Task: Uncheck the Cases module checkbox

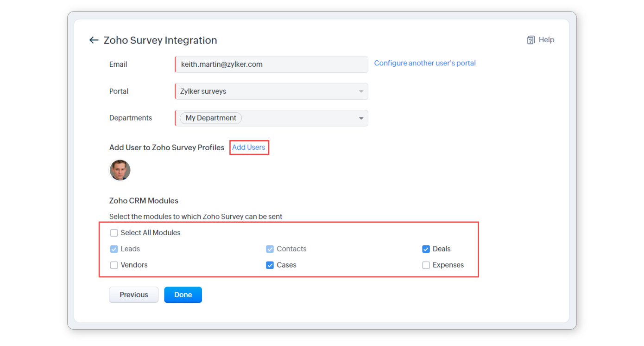Action: coord(270,265)
